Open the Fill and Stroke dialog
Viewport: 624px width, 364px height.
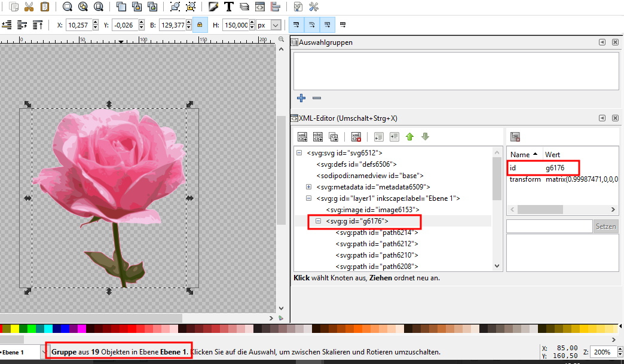(x=213, y=7)
